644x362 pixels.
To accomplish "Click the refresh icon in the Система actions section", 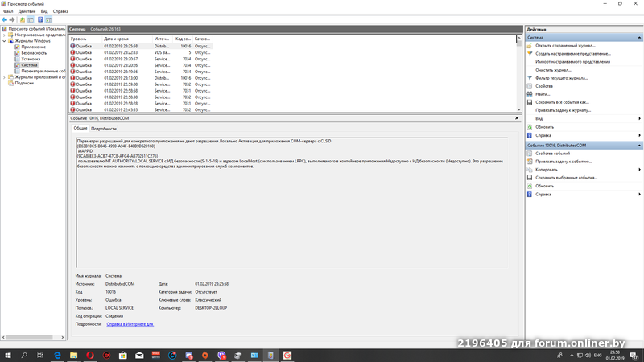I will point(530,127).
